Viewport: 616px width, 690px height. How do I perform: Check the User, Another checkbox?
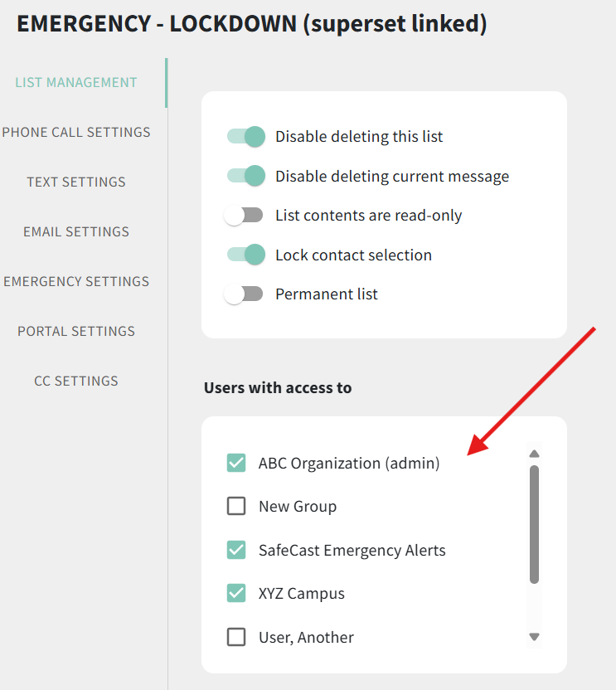point(236,637)
